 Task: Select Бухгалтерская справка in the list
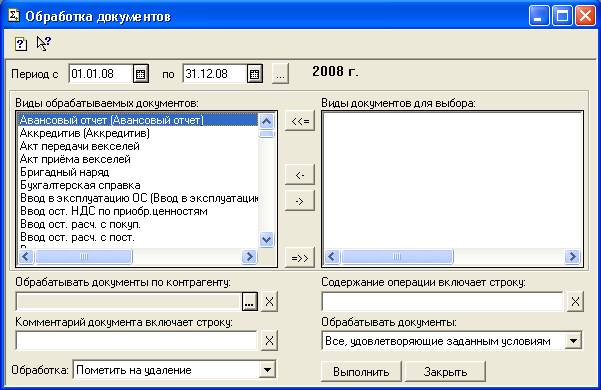click(80, 185)
